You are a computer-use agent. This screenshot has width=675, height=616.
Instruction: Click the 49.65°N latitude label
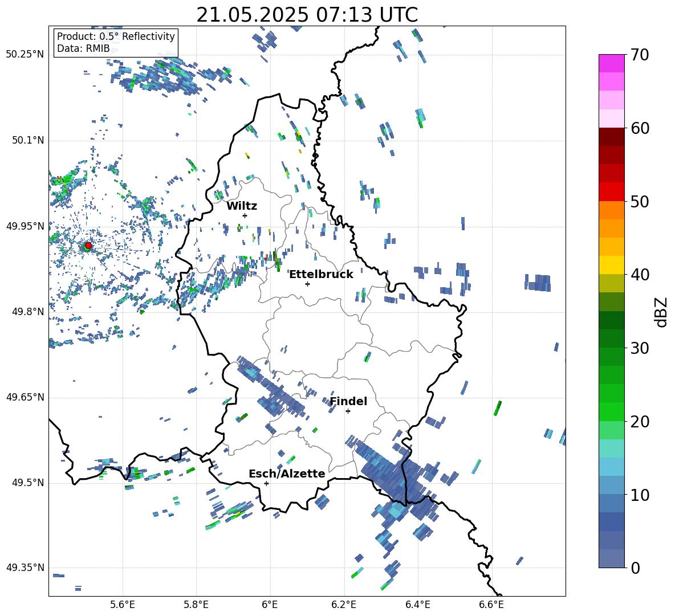coord(25,397)
